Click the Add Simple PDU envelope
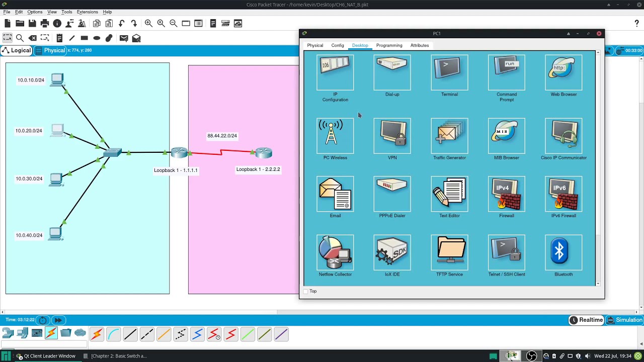Viewport: 644px width, 362px height. 124,38
